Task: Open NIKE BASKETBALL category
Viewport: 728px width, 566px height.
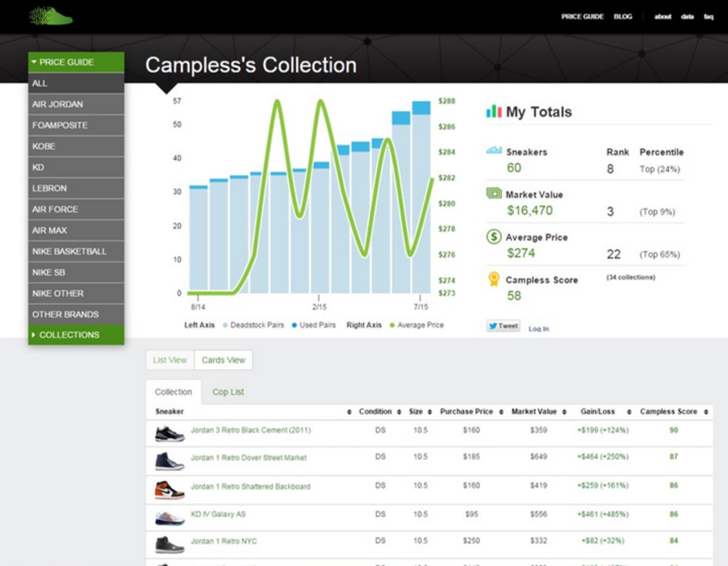Action: pos(76,251)
